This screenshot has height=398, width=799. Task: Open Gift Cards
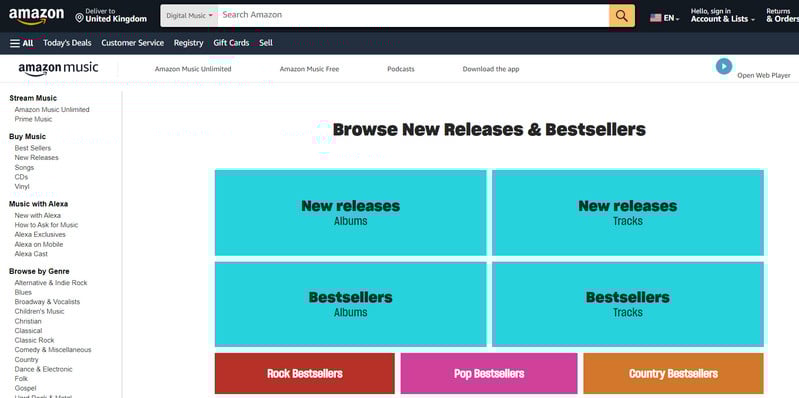[231, 43]
